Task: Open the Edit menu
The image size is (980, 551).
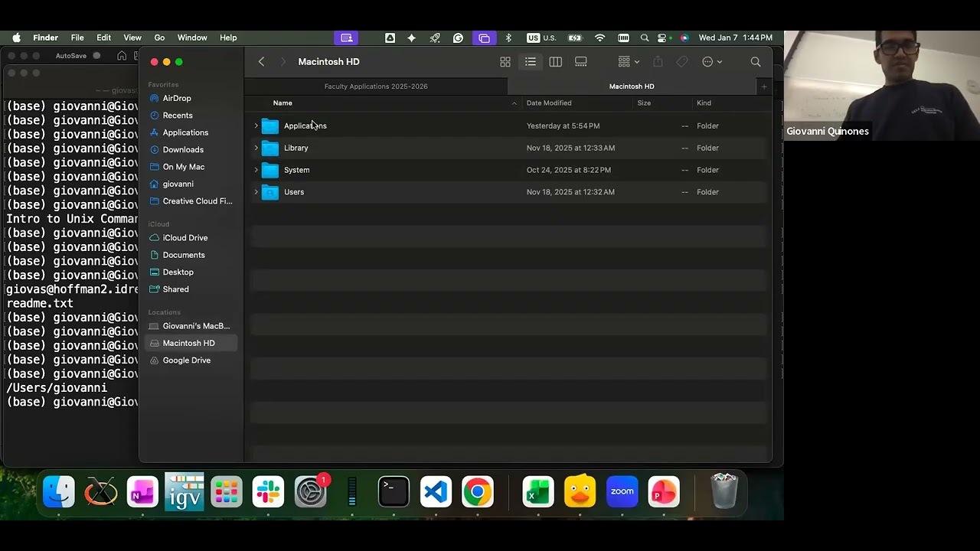Action: [x=103, y=37]
